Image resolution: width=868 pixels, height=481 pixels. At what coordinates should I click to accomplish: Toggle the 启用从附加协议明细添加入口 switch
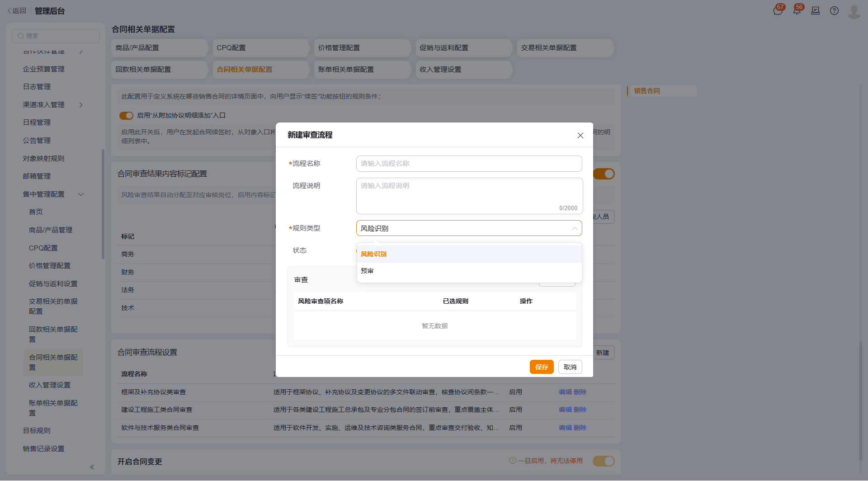(x=126, y=116)
